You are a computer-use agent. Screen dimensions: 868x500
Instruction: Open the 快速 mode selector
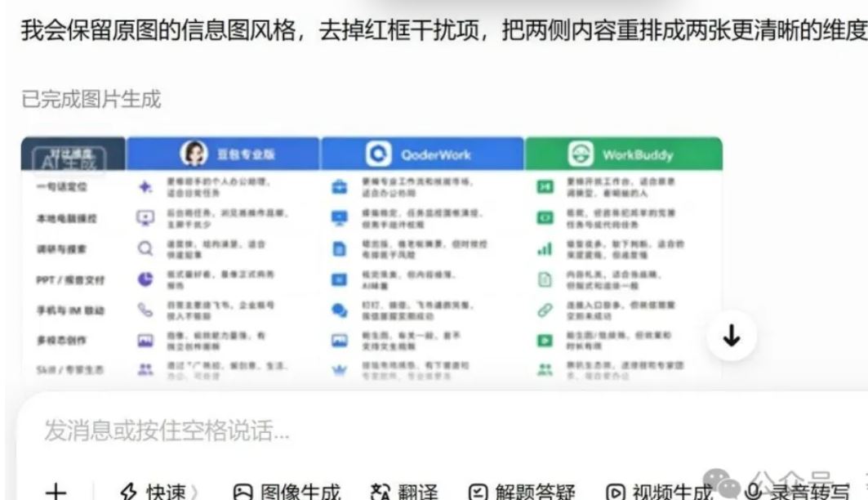(158, 491)
